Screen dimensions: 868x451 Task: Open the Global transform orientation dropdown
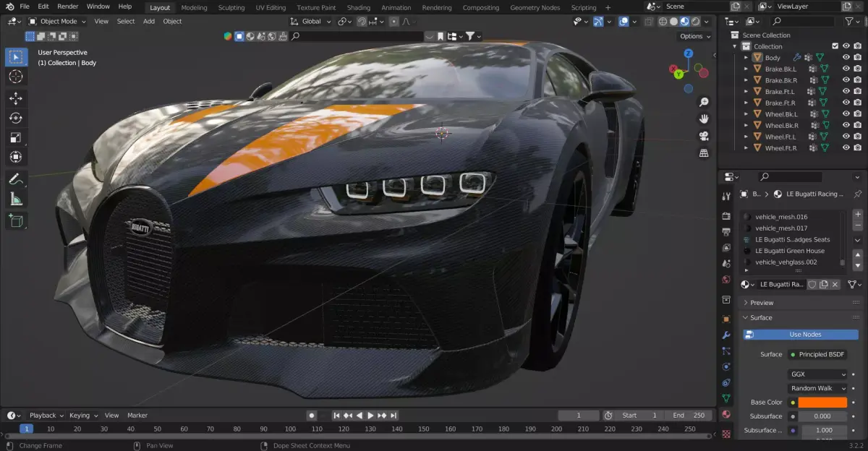[311, 22]
